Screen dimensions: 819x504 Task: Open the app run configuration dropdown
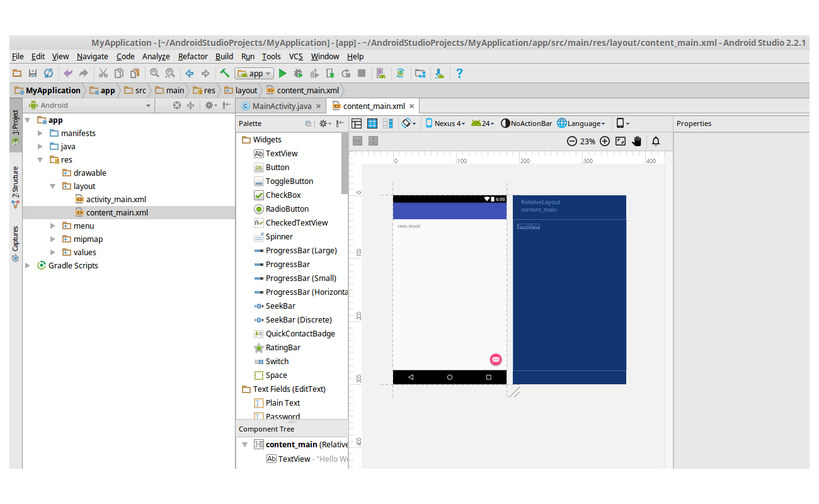point(255,73)
